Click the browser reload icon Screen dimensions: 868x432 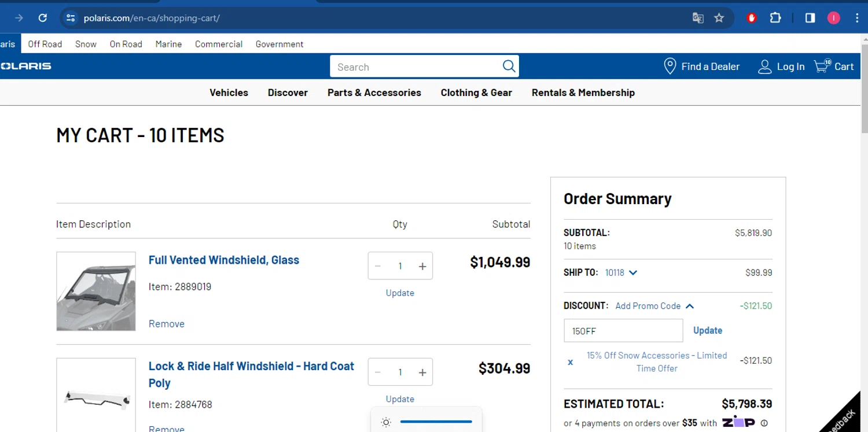click(x=42, y=18)
